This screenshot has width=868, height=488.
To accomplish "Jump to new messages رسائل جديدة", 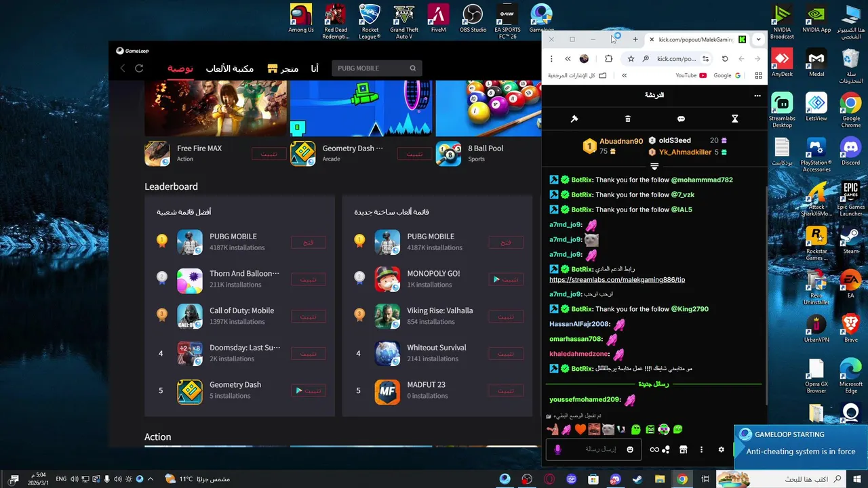I will coord(654,384).
